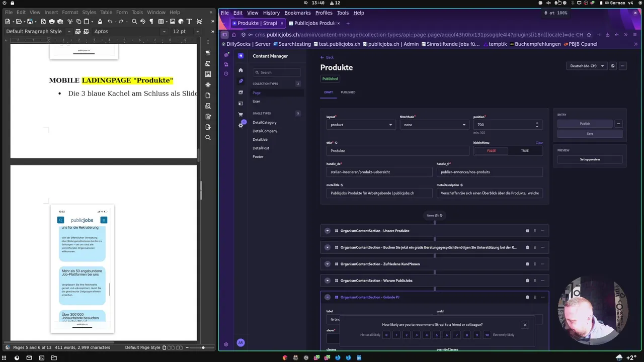Switch to the DRAFT tab

pos(329,92)
